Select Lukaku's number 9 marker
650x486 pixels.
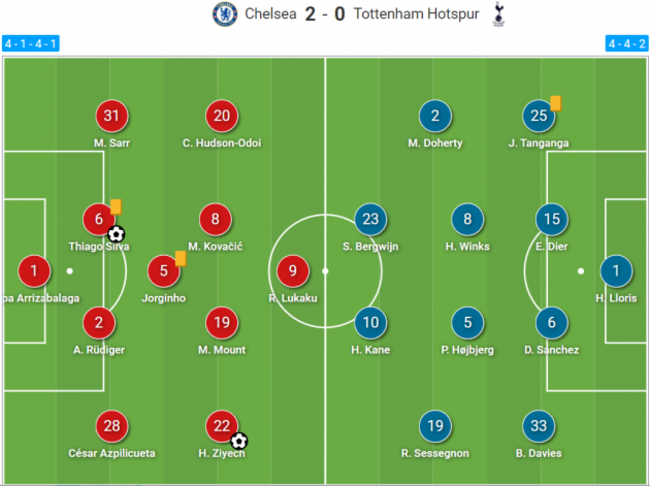coord(292,269)
